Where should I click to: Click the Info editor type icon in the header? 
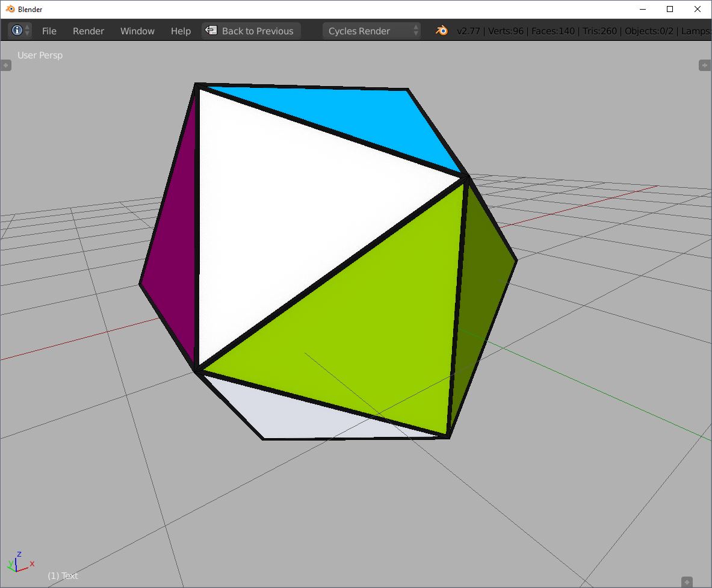point(17,31)
